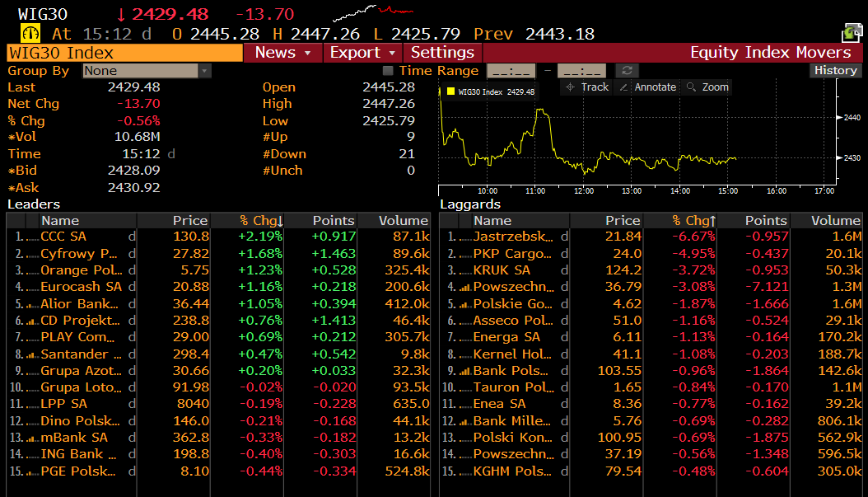
Task: Click the export-to-window icon at top right
Action: click(x=852, y=33)
